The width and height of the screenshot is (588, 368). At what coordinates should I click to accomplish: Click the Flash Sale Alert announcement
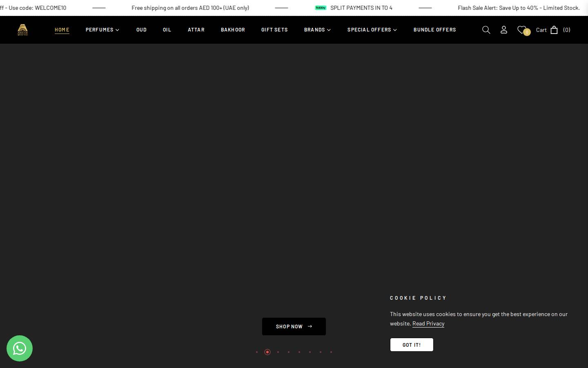click(x=519, y=8)
